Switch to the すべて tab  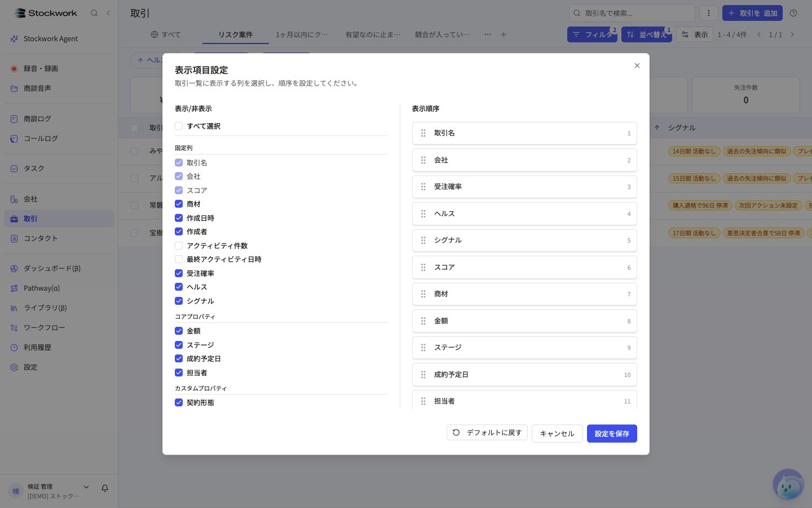[166, 34]
